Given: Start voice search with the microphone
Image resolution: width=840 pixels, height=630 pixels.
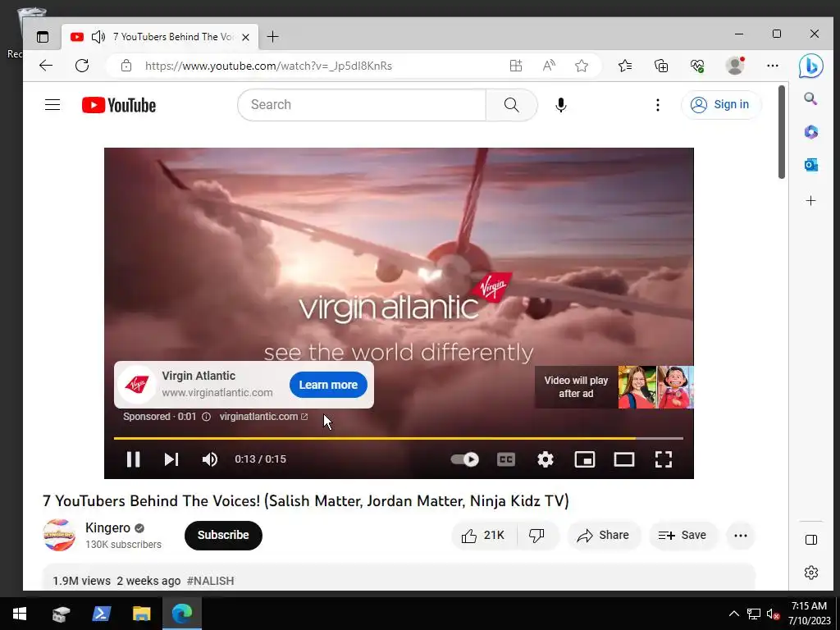Looking at the screenshot, I should coord(561,105).
